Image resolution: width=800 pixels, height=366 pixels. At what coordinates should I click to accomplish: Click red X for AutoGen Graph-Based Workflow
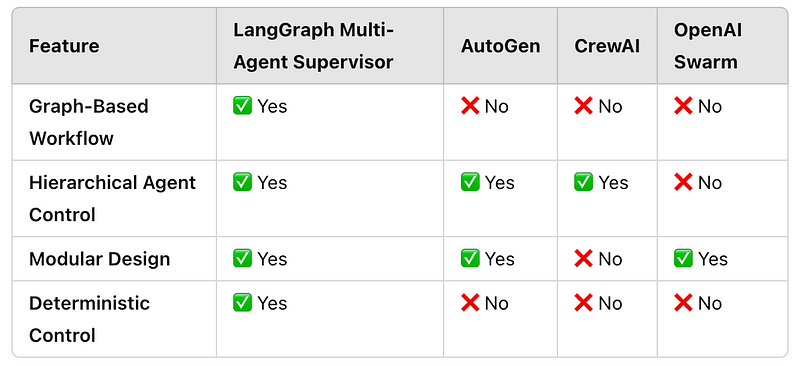(470, 106)
